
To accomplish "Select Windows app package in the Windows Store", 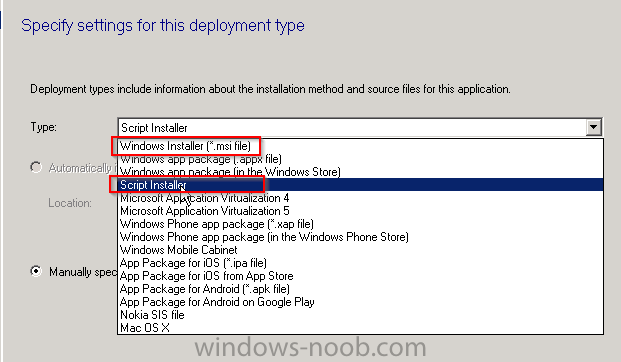I will (361, 172).
